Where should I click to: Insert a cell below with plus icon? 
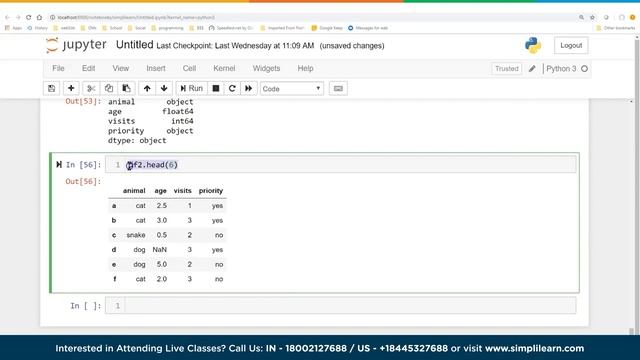pos(71,89)
